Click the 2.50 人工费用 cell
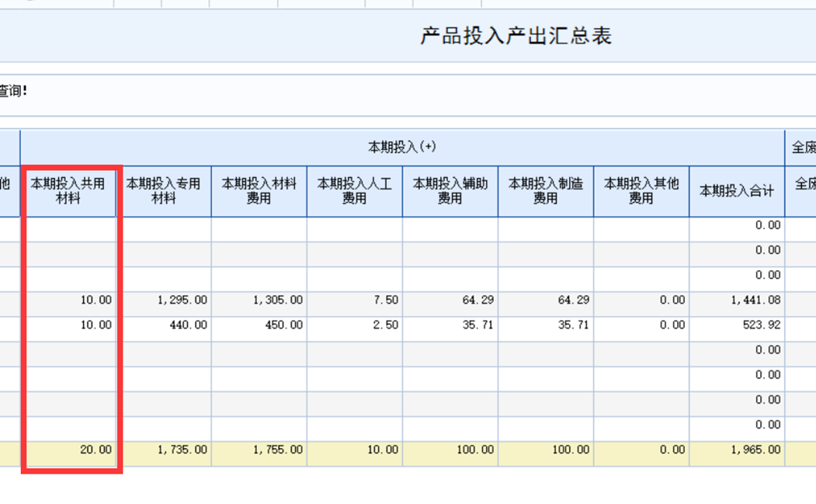Image resolution: width=816 pixels, height=504 pixels. pos(354,329)
